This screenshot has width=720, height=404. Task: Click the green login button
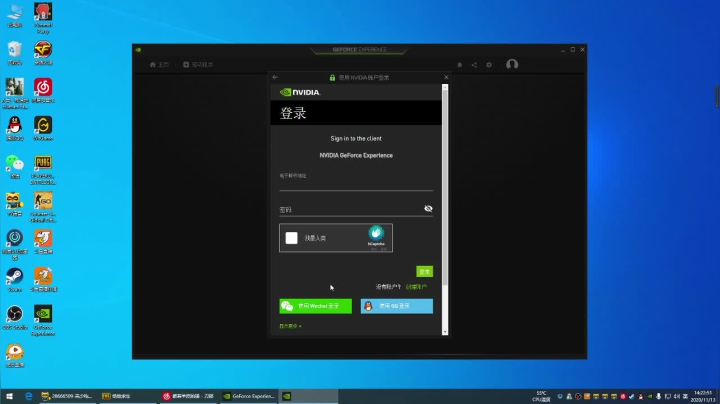tap(424, 272)
